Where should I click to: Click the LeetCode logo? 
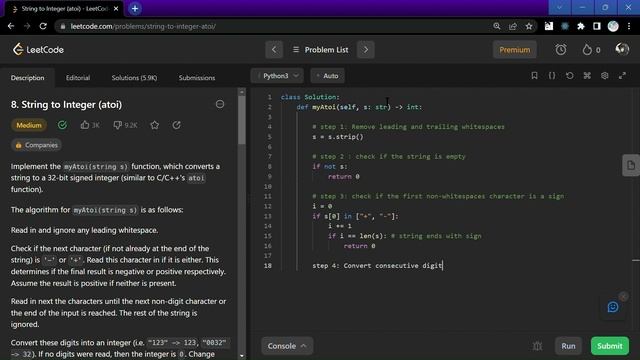38,50
